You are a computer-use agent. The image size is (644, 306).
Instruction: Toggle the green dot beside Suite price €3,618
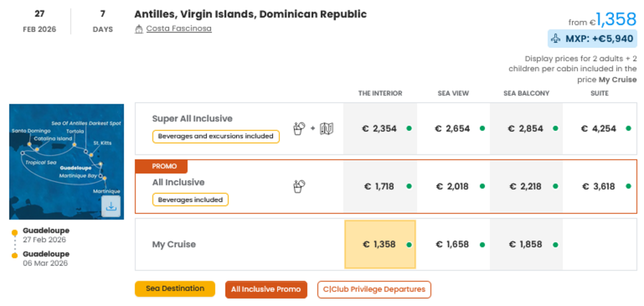point(628,187)
